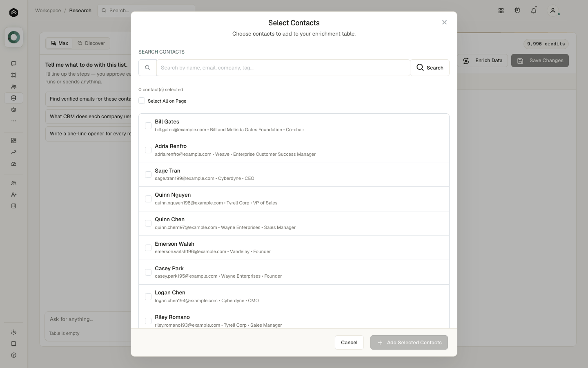Open the help question-mark icon in the sidebar

pos(13,355)
